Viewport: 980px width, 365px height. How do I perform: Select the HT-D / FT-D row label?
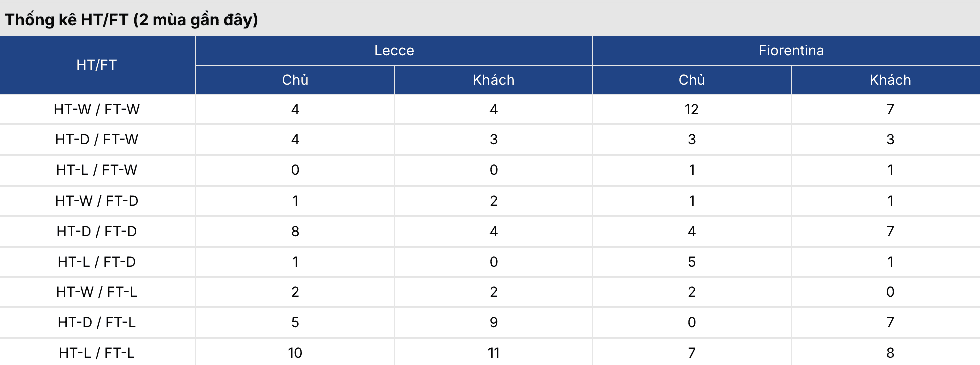[97, 231]
